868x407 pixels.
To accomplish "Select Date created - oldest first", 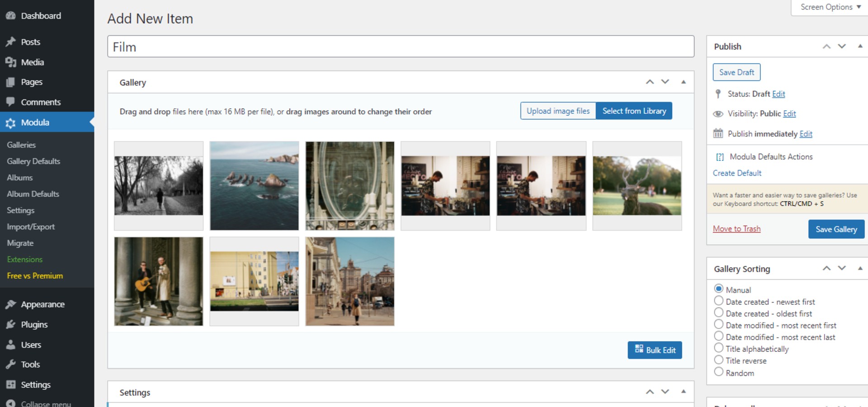I will click(x=718, y=313).
